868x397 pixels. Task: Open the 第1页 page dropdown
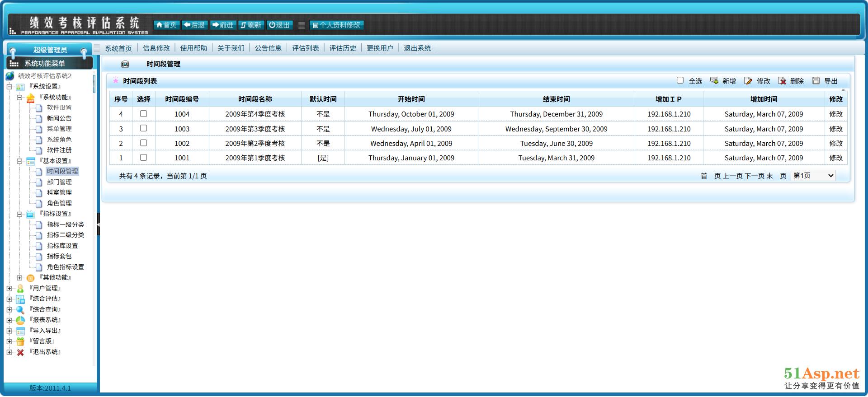[813, 176]
